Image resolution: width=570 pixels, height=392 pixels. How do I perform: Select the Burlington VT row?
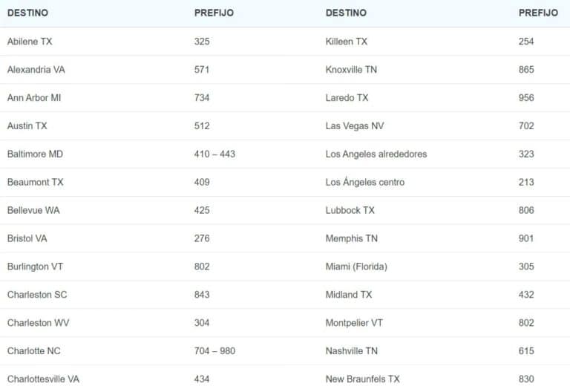coord(39,267)
